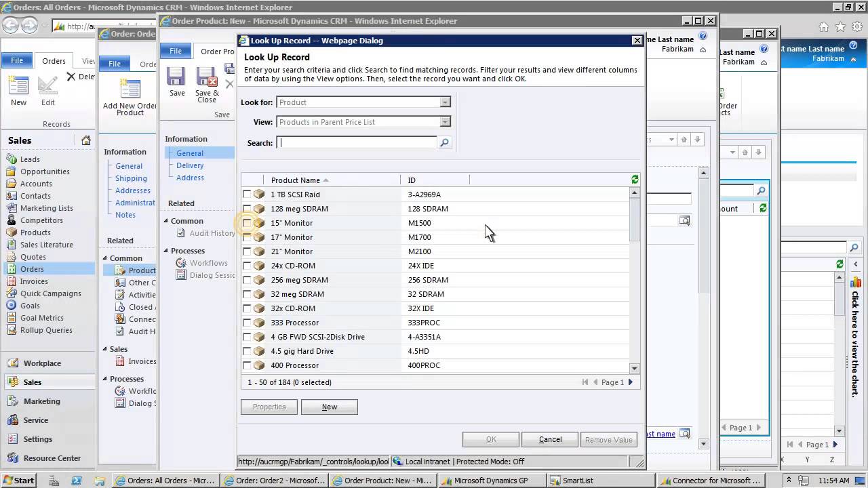Collapse the Common section in Order Product window
Screen dimensions: 868x488
(166, 221)
